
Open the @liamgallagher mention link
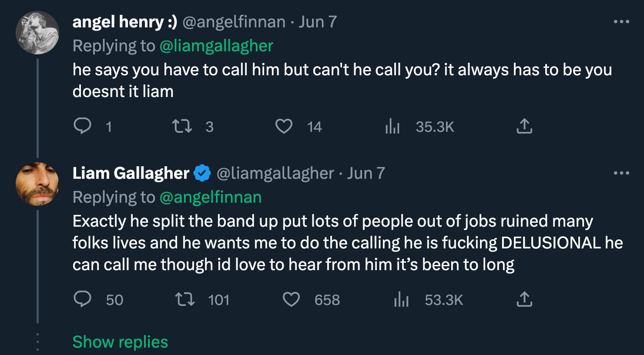tap(216, 46)
